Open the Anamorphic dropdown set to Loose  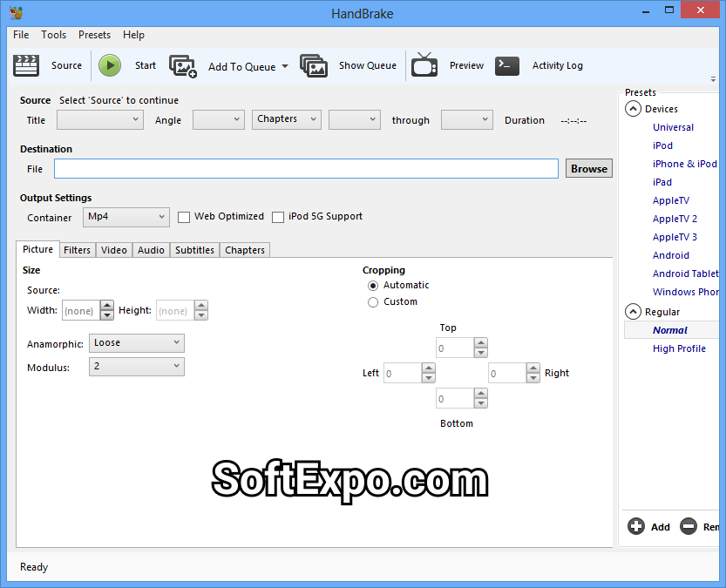pos(137,342)
